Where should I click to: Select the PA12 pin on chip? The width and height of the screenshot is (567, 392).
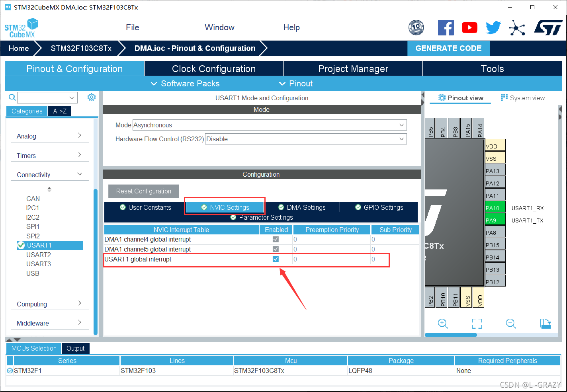point(495,183)
